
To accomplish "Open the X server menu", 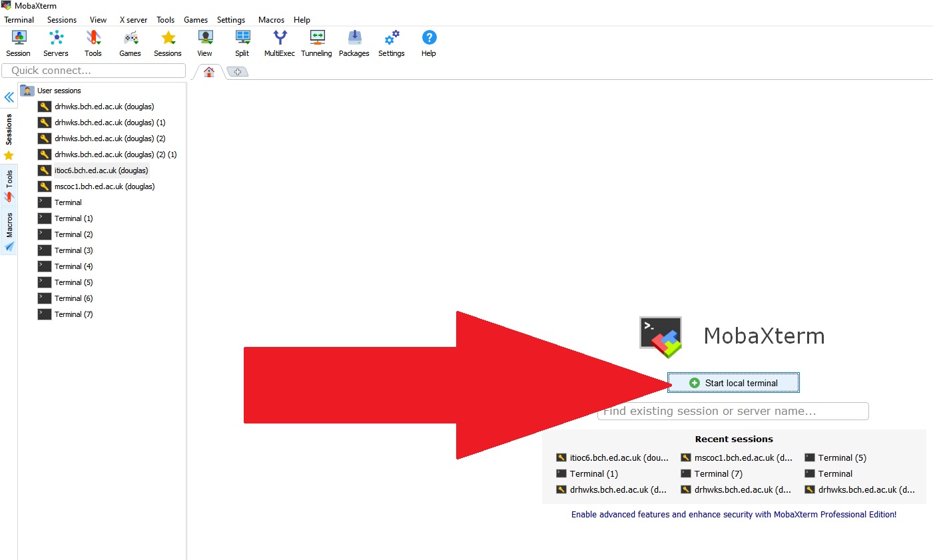I will (133, 20).
